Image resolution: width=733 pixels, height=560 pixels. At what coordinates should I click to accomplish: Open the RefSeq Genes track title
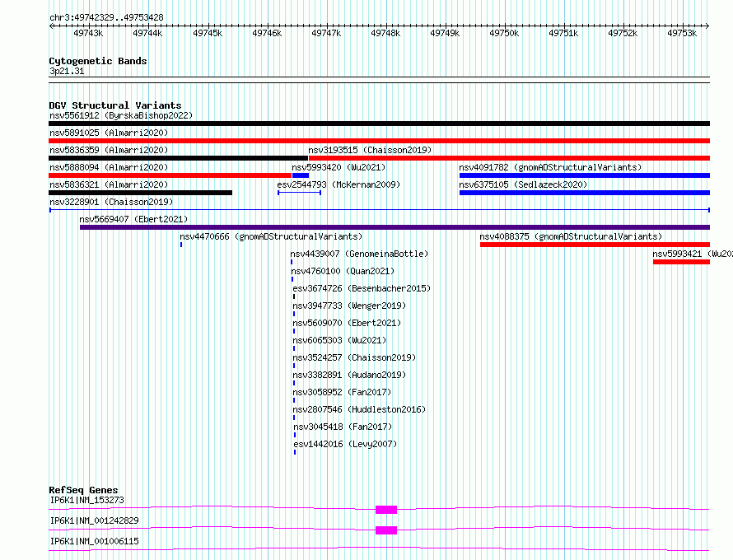click(x=83, y=490)
